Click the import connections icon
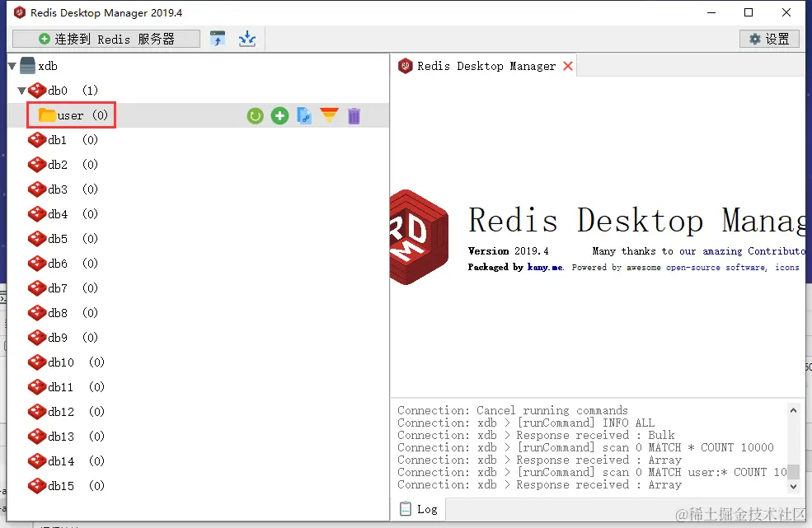 (x=218, y=39)
